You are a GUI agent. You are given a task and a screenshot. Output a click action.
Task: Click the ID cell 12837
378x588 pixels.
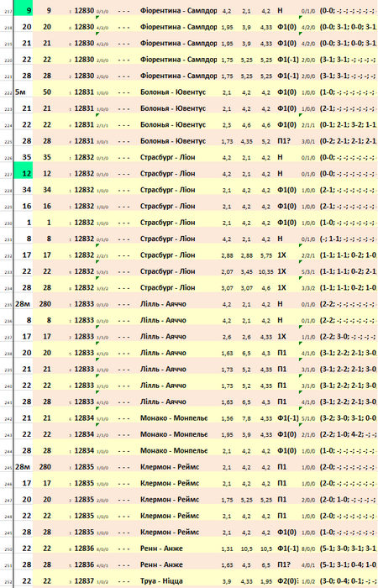[x=84, y=581]
